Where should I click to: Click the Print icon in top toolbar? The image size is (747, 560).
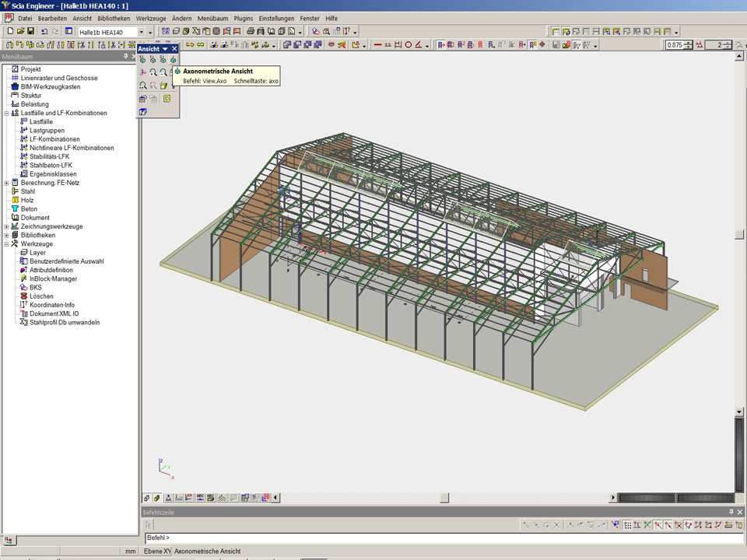pyautogui.click(x=251, y=31)
